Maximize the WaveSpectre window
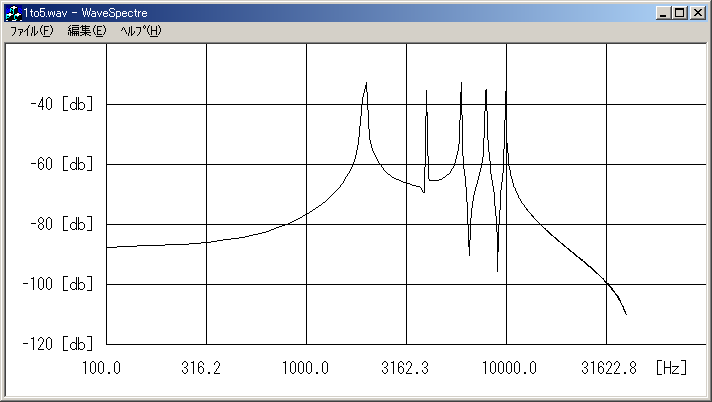The image size is (712, 402). coord(680,13)
